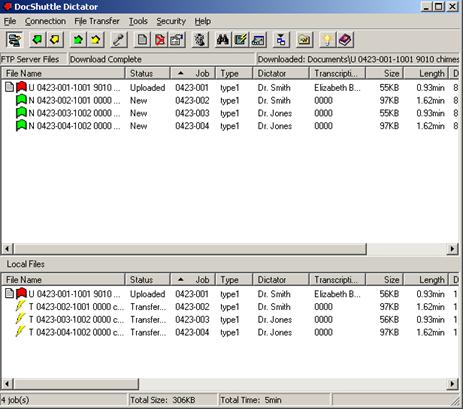Click the connect to server toolbar icon
Image resolution: width=463 pixels, height=409 pixels.
pos(14,40)
